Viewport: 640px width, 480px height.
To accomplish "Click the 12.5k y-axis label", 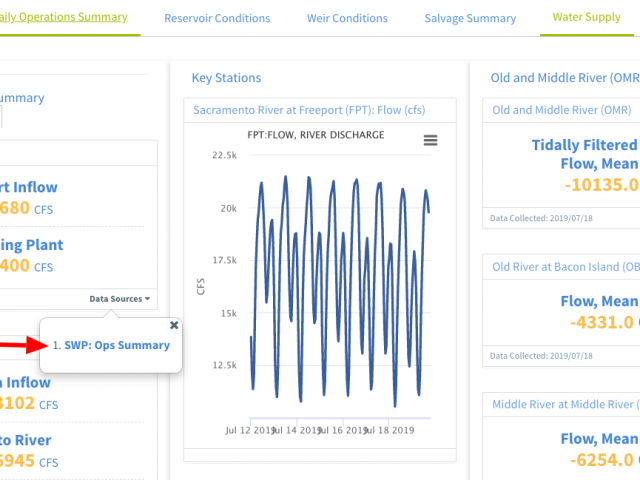I will (x=224, y=365).
